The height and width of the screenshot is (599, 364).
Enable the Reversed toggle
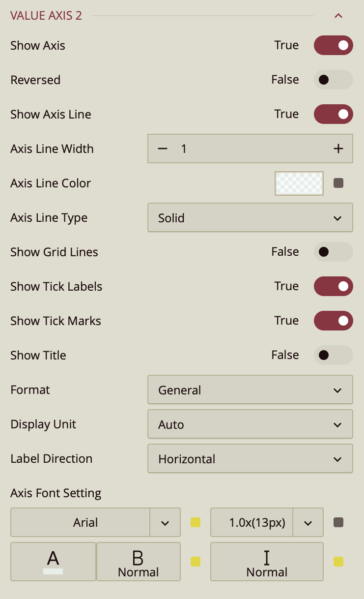[333, 80]
